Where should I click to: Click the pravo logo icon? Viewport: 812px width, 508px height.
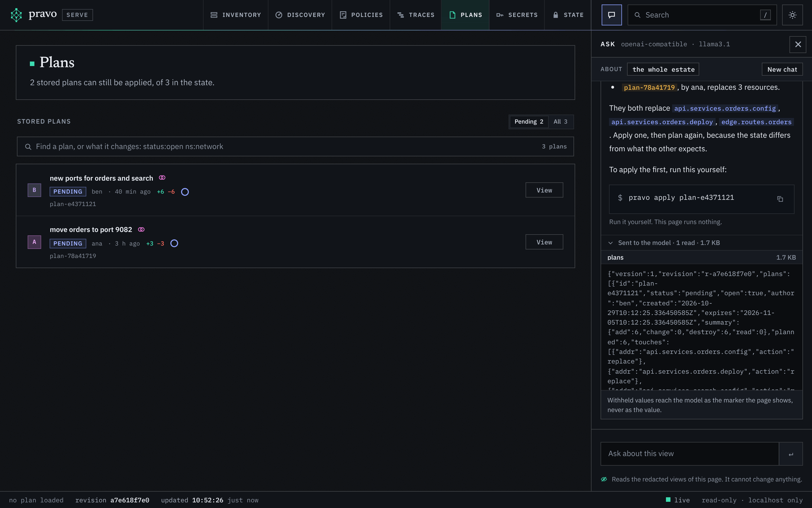point(16,15)
